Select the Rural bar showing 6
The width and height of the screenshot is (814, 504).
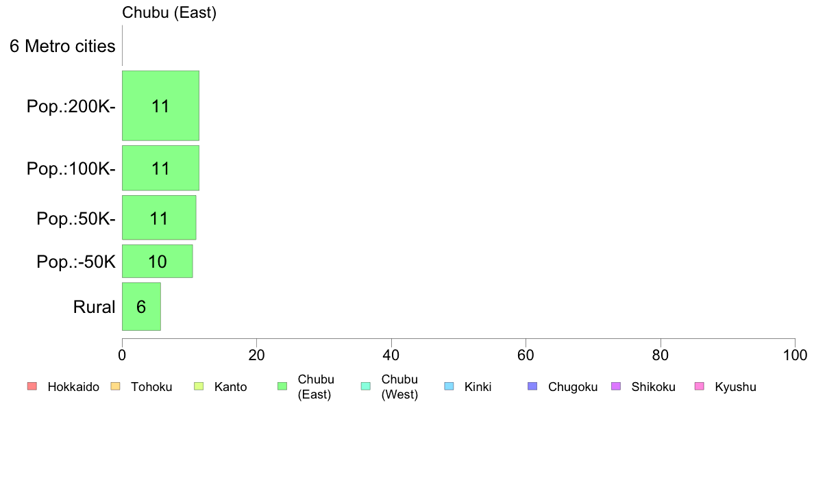[x=141, y=306]
